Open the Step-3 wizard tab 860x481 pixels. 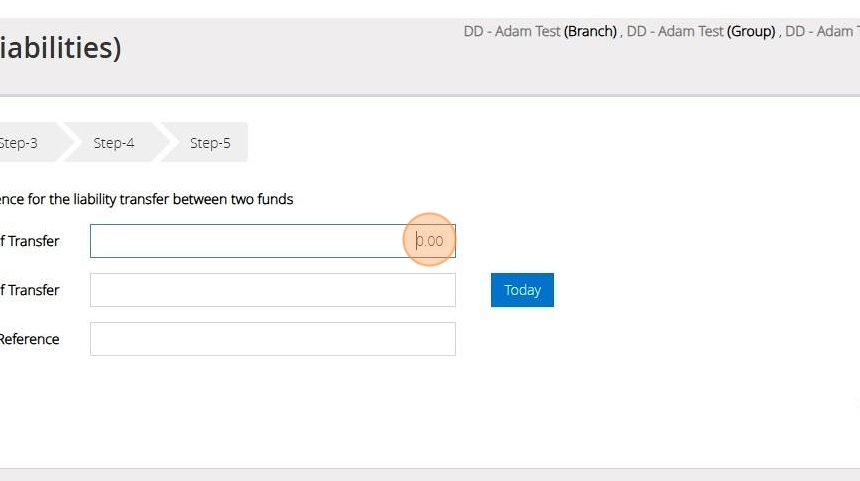tap(20, 143)
